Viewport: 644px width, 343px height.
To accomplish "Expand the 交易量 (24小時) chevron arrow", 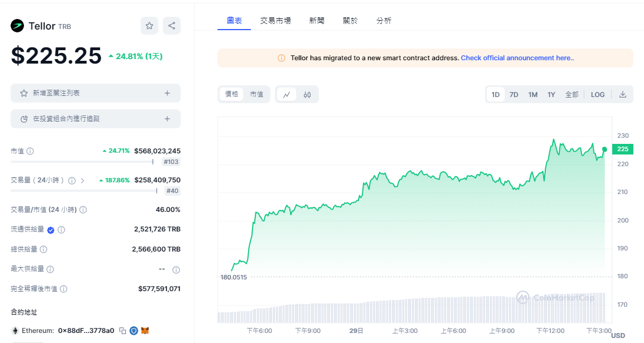I will [83, 180].
